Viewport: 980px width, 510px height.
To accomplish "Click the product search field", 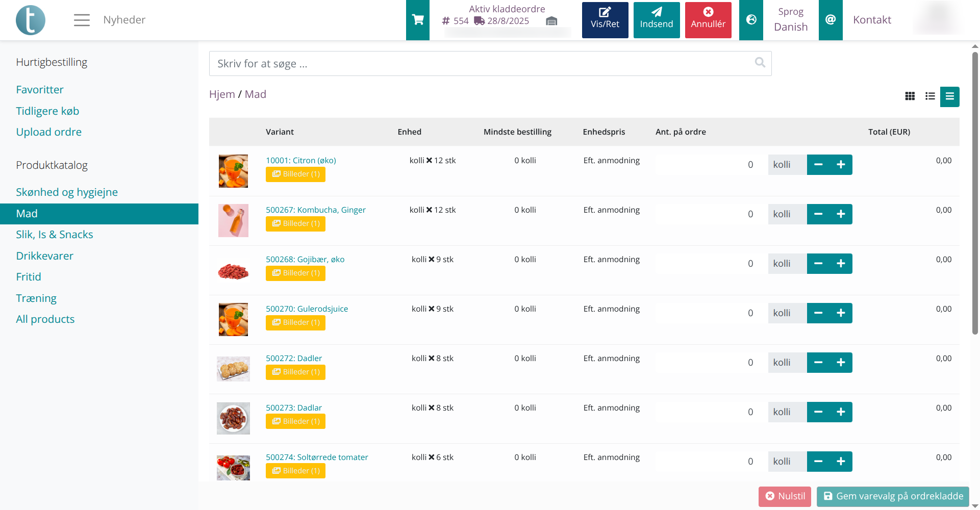I will point(480,64).
